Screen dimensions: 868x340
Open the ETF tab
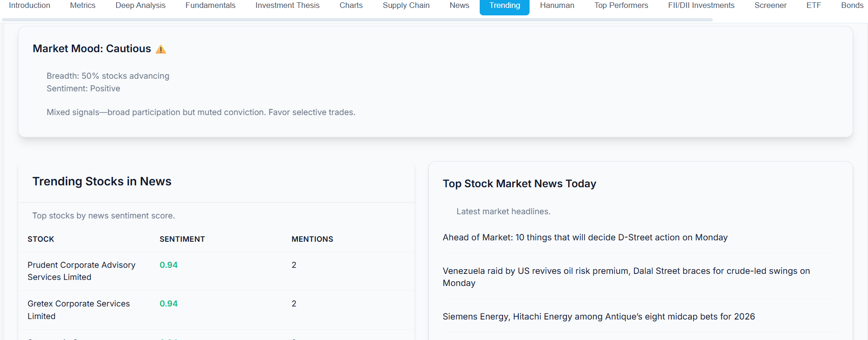(813, 6)
